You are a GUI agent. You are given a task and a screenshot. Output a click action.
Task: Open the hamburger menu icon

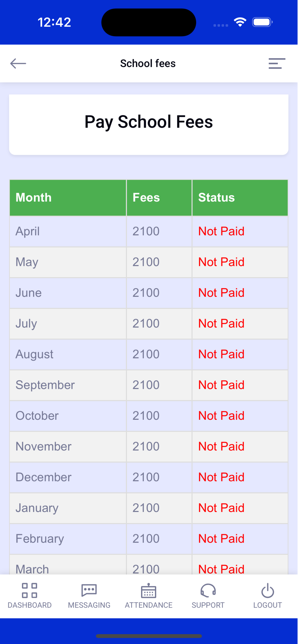(277, 63)
